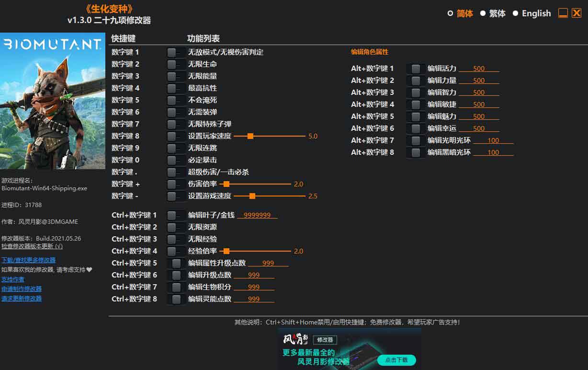Turn on 无限经验 switch
Image resolution: width=588 pixels, height=370 pixels.
[x=176, y=239]
